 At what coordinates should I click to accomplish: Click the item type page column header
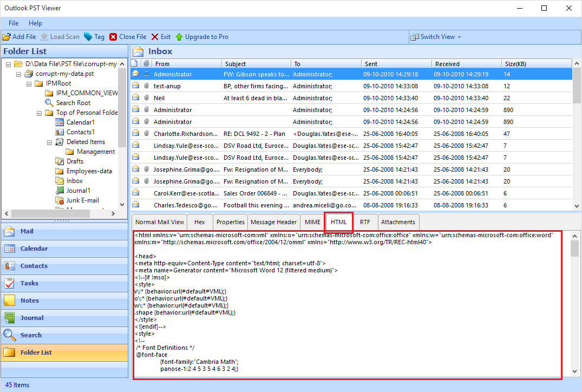[135, 63]
